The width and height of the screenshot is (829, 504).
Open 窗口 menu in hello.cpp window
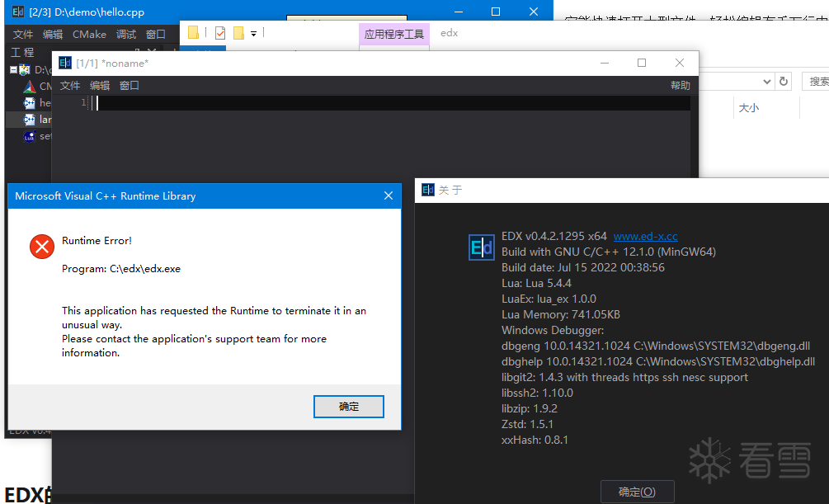tap(155, 35)
